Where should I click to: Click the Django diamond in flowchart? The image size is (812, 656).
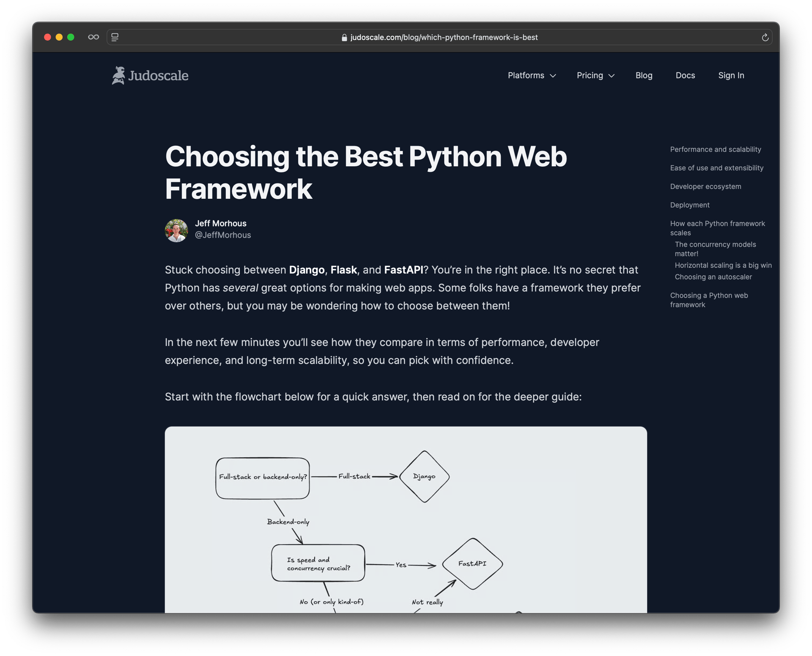coord(424,476)
